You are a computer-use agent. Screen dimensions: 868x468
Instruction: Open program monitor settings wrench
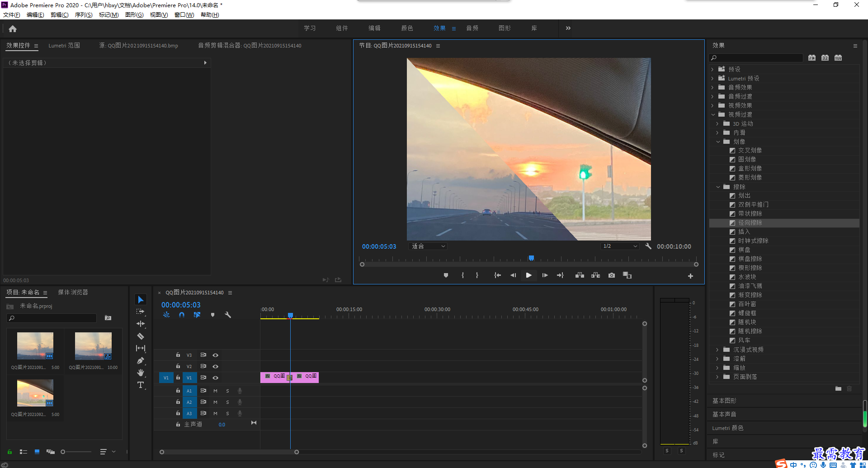[648, 246]
